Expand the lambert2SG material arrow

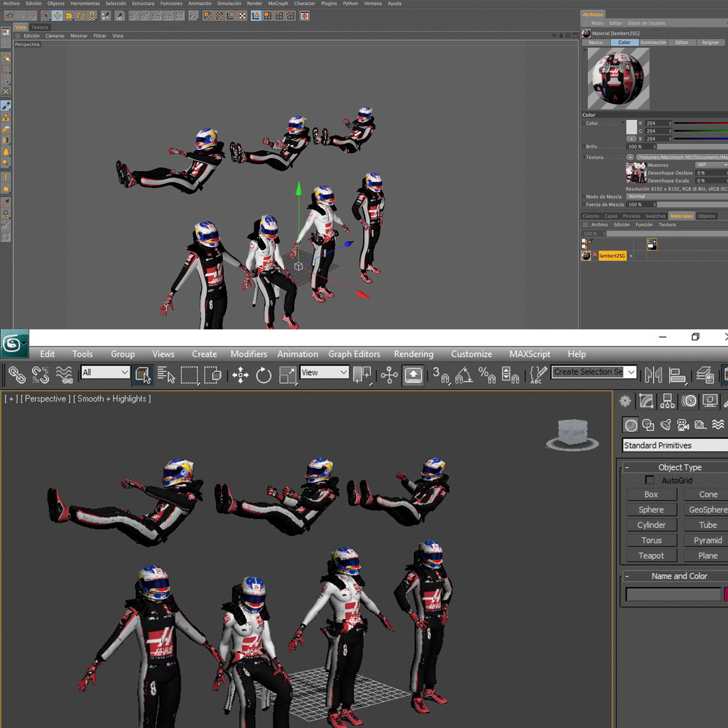pos(631,256)
